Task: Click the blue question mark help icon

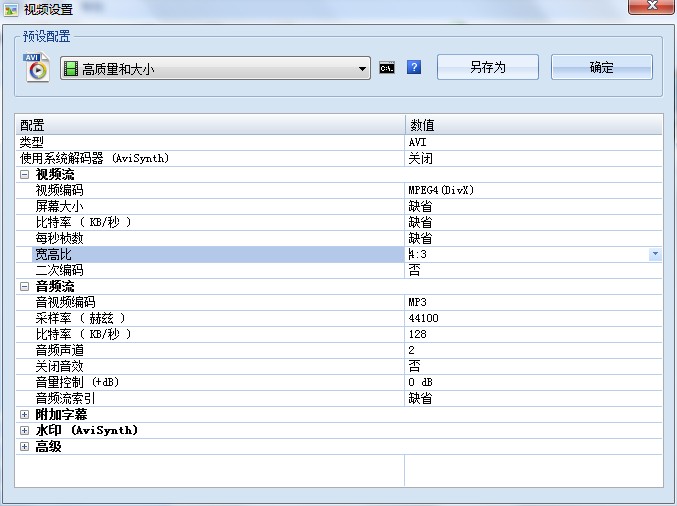Action: (x=414, y=67)
